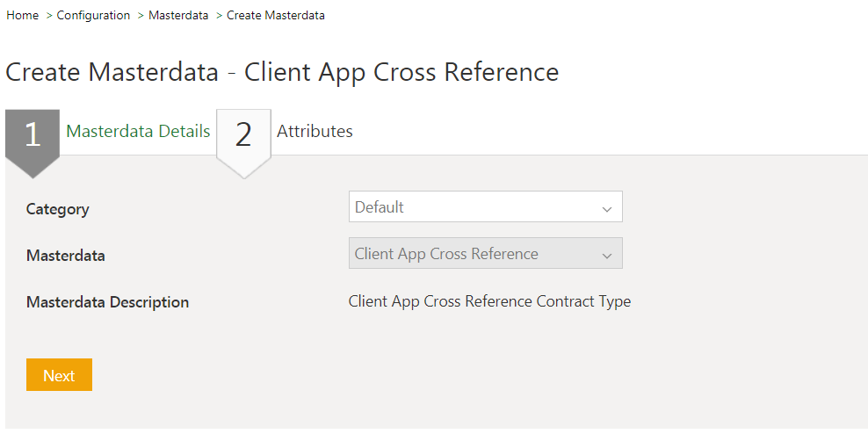
Task: Click the Create Masterdata breadcrumb item
Action: coord(276,16)
